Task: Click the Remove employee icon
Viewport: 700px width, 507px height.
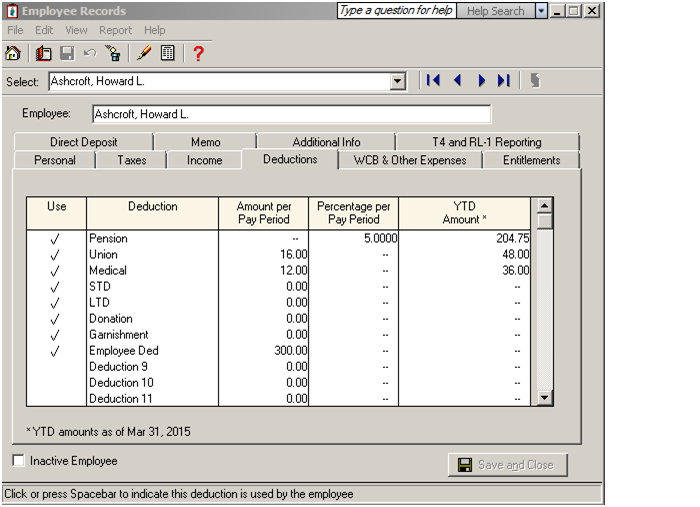Action: [x=113, y=54]
